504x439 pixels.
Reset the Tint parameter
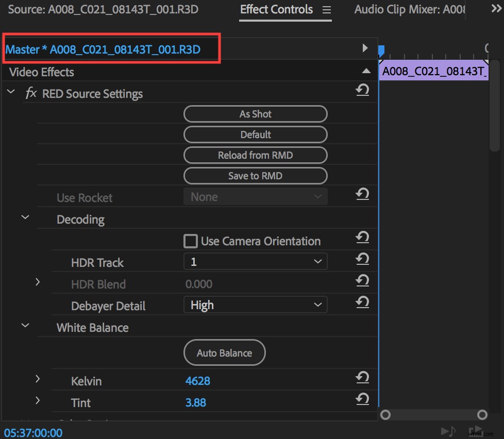(362, 399)
